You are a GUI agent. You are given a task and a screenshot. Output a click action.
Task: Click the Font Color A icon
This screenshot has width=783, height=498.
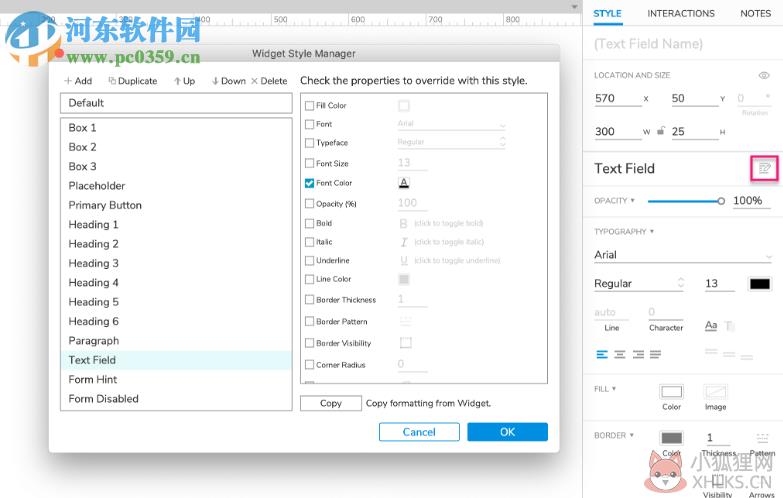pos(404,183)
